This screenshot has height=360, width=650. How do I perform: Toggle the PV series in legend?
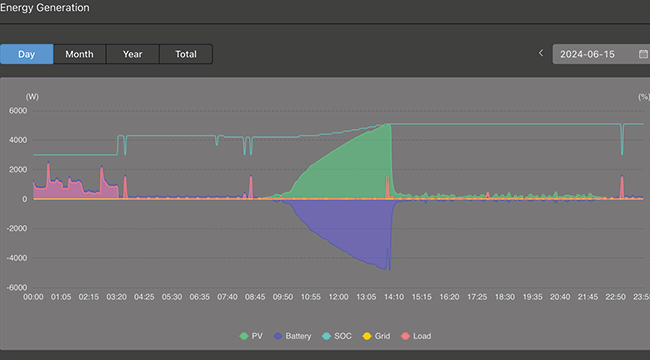pos(251,336)
